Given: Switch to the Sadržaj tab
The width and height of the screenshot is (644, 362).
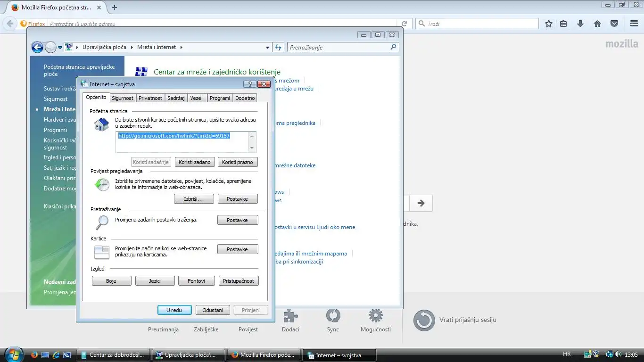Looking at the screenshot, I should (x=176, y=98).
